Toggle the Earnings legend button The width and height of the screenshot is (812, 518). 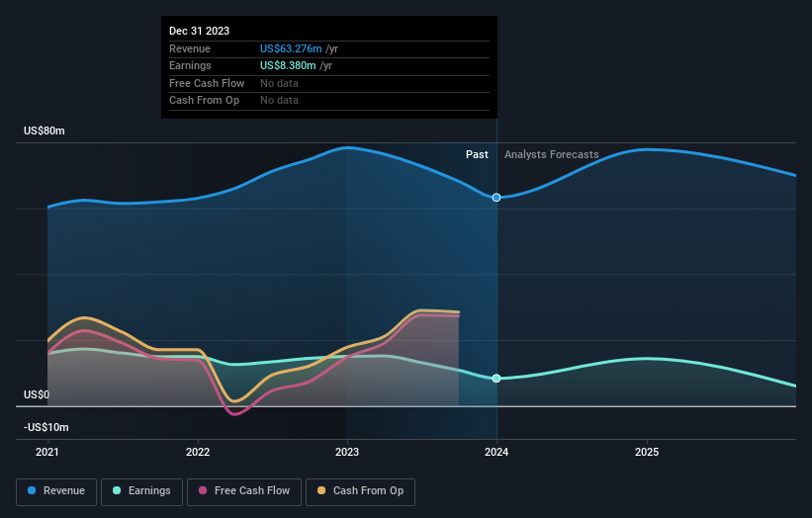pyautogui.click(x=141, y=491)
